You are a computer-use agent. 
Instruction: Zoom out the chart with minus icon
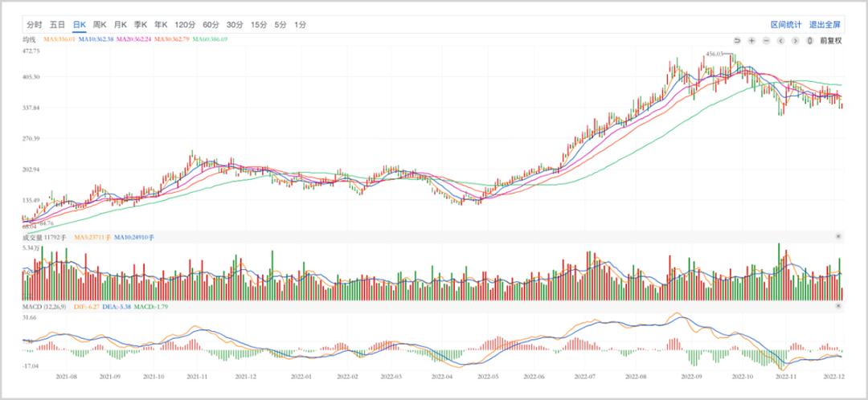(766, 40)
